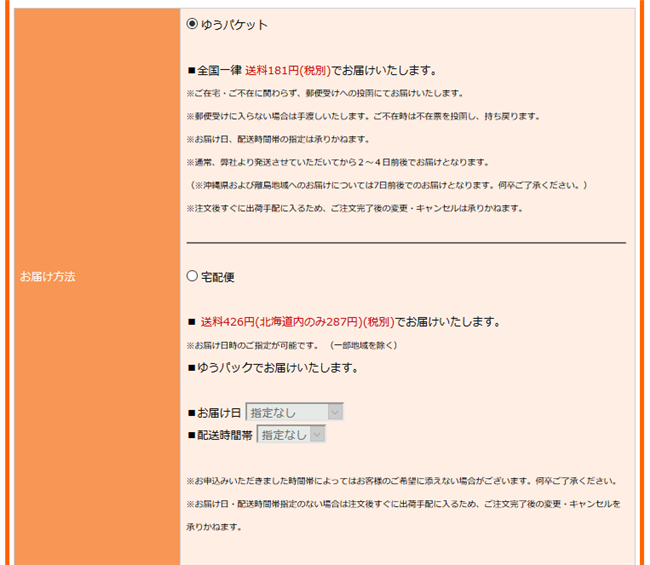Image resolution: width=650 pixels, height=565 pixels.
Task: Click the horizontal divider between delivery options
Action: click(x=406, y=242)
